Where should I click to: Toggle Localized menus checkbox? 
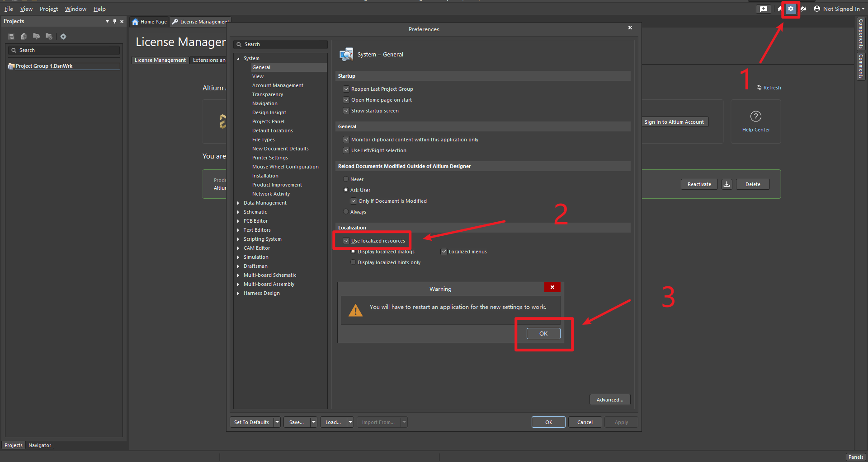click(x=444, y=252)
